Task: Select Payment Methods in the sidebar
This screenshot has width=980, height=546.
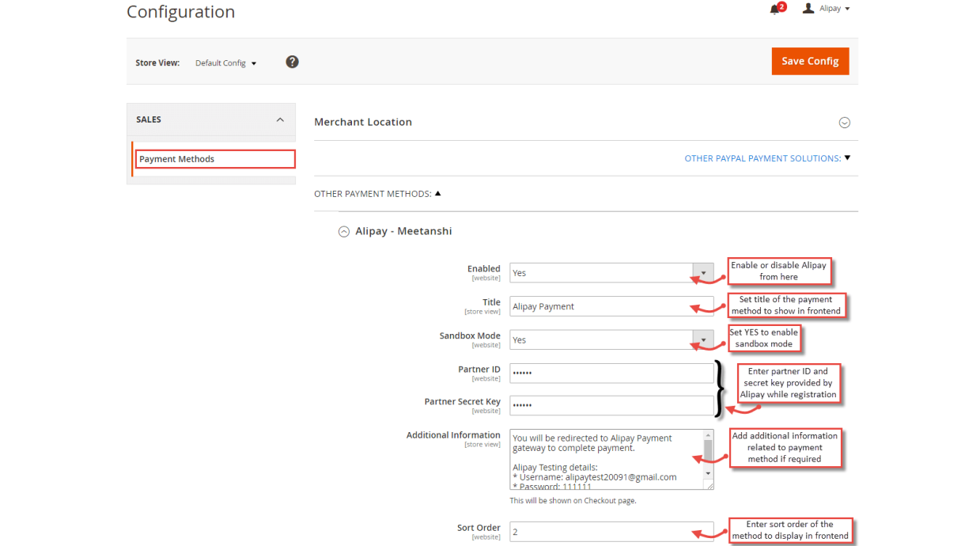Action: click(214, 159)
